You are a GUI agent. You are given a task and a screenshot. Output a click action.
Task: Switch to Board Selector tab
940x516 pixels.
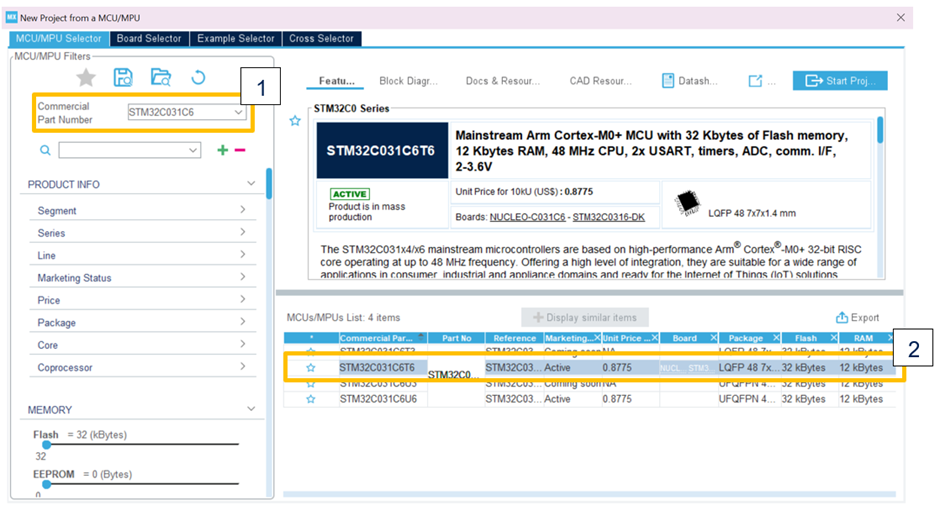coord(149,38)
